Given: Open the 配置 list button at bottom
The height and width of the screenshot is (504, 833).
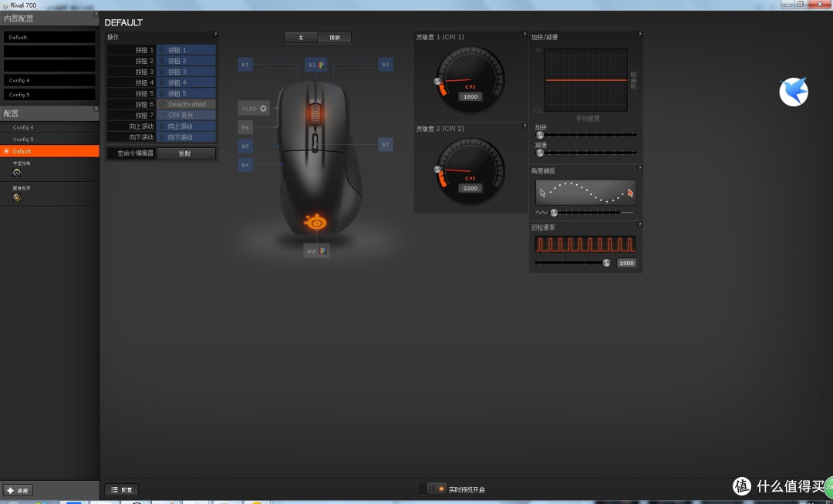Looking at the screenshot, I should [x=122, y=489].
